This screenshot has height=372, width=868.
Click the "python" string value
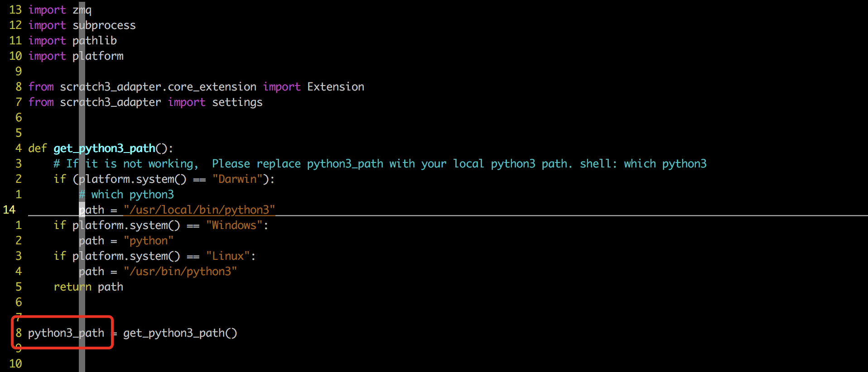pos(149,241)
